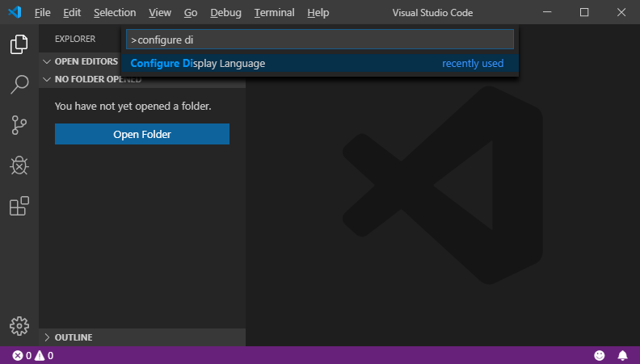The image size is (640, 364).
Task: Open the feedback smiley icon
Action: 599,355
